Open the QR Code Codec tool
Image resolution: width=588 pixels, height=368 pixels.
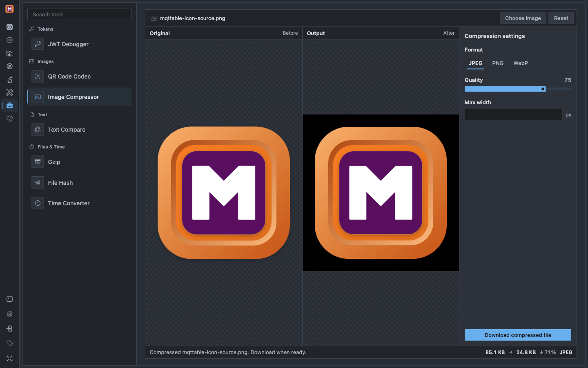79,76
